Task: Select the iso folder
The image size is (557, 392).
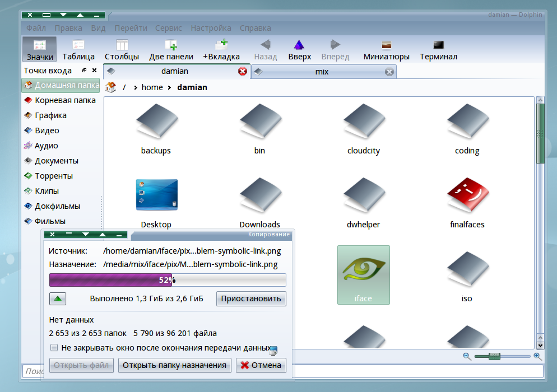Action: pyautogui.click(x=467, y=277)
